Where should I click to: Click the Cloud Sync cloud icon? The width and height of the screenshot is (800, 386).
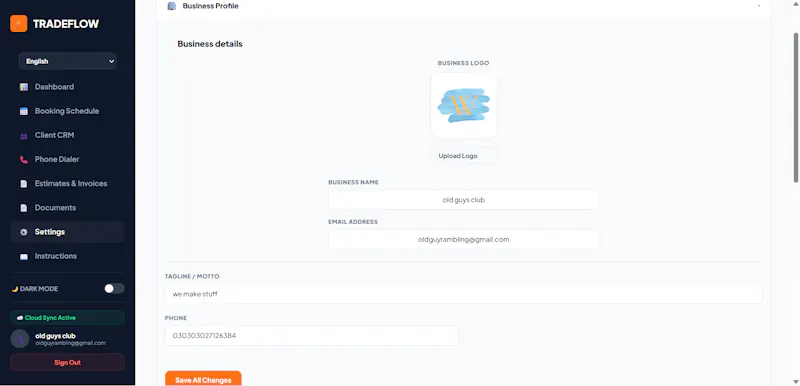point(20,318)
